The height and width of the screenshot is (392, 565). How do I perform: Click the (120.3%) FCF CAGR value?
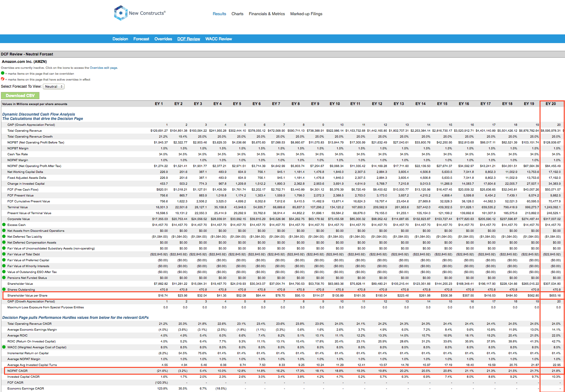[162, 382]
